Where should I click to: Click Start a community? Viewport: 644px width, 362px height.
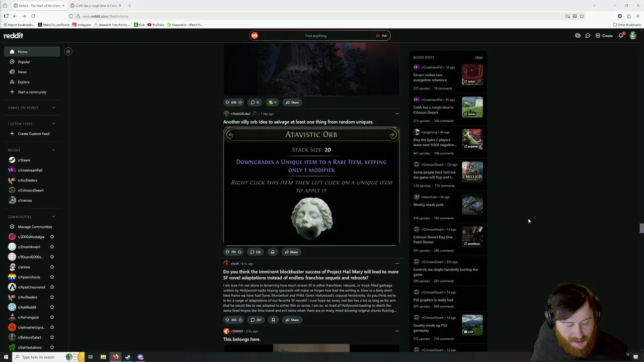tap(32, 92)
